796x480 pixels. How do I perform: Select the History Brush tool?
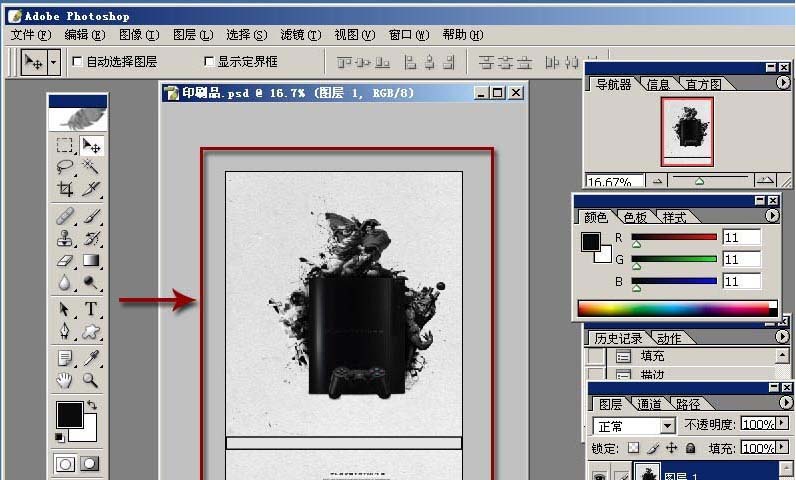pyautogui.click(x=91, y=238)
